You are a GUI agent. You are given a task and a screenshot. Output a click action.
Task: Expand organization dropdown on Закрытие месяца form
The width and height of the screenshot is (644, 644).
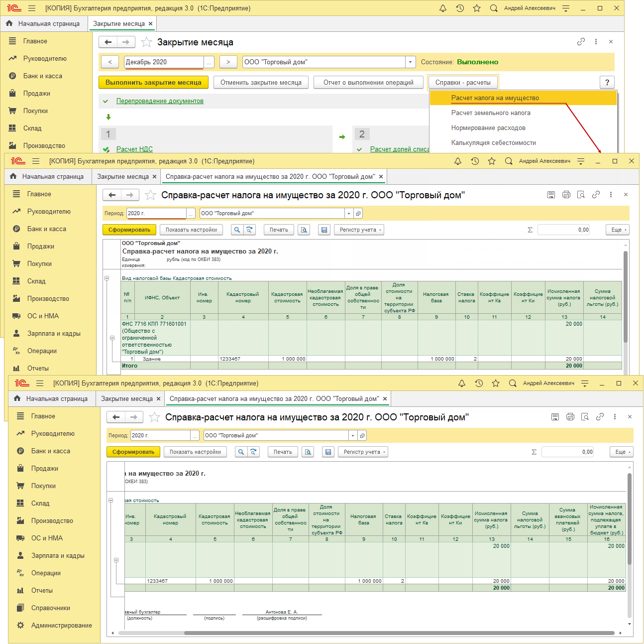coord(411,62)
